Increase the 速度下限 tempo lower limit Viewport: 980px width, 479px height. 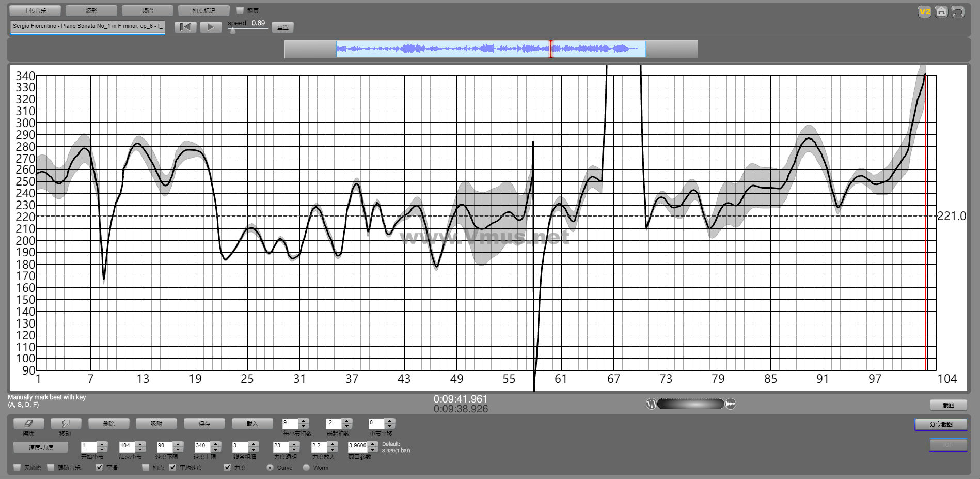178,444
